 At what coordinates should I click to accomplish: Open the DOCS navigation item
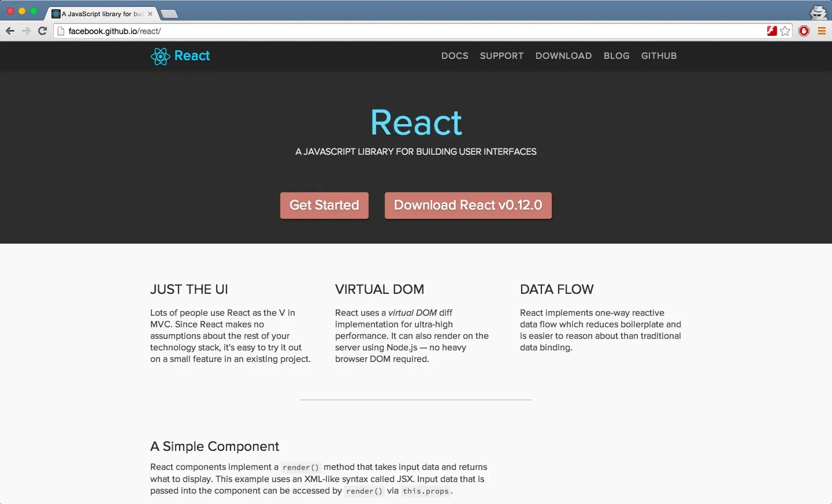pyautogui.click(x=455, y=56)
